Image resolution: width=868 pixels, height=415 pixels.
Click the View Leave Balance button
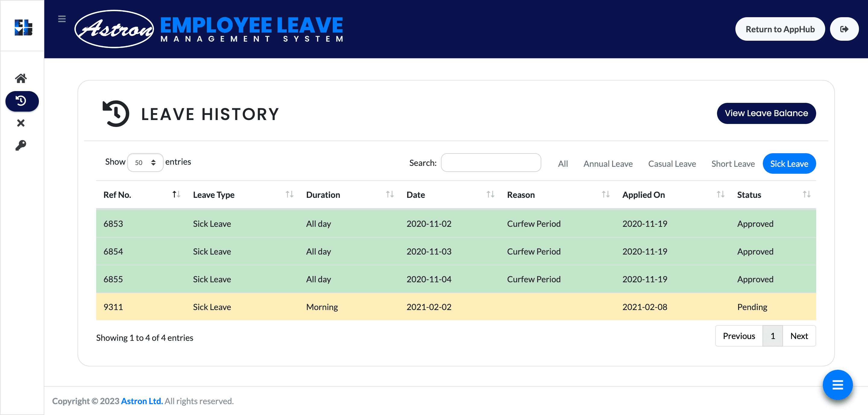766,113
